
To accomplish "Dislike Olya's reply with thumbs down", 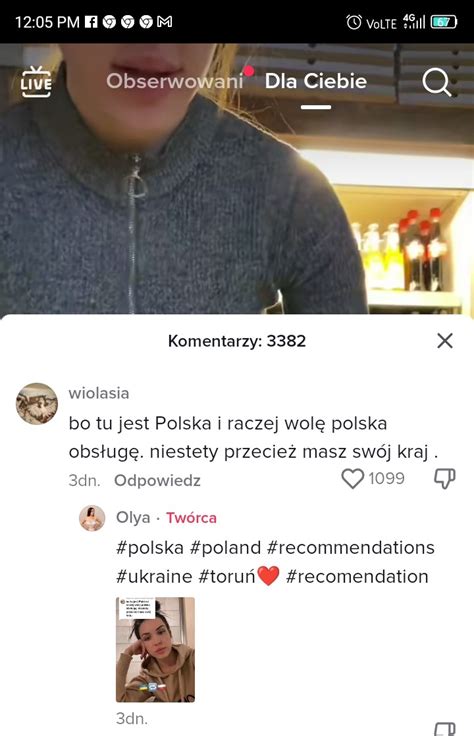I will tap(444, 729).
